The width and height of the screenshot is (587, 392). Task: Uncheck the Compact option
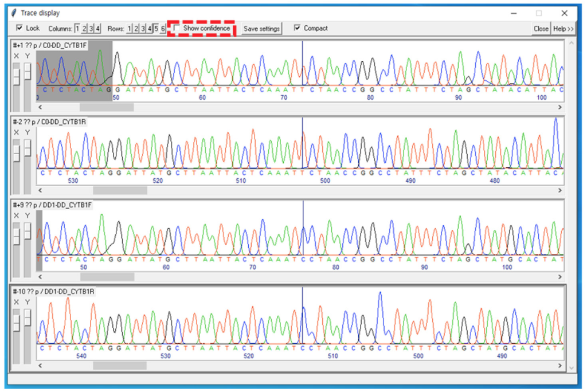pos(297,28)
